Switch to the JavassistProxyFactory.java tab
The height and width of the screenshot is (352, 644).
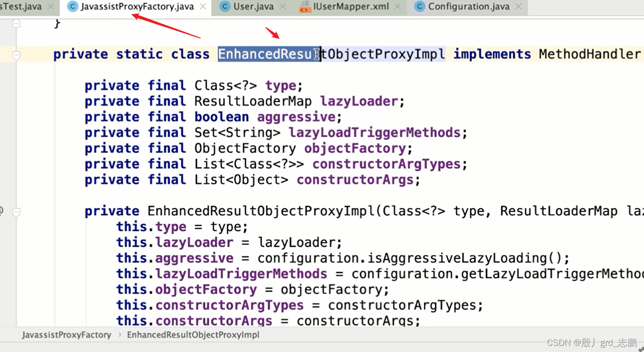[x=137, y=7]
